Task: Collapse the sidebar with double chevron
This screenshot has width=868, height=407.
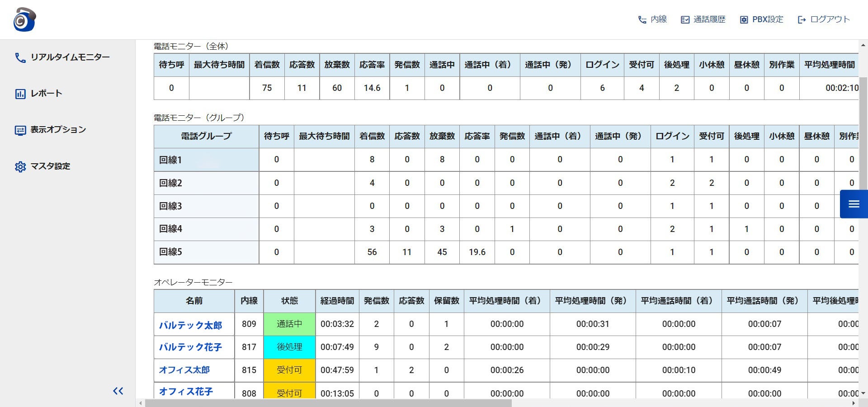Action: 118,391
